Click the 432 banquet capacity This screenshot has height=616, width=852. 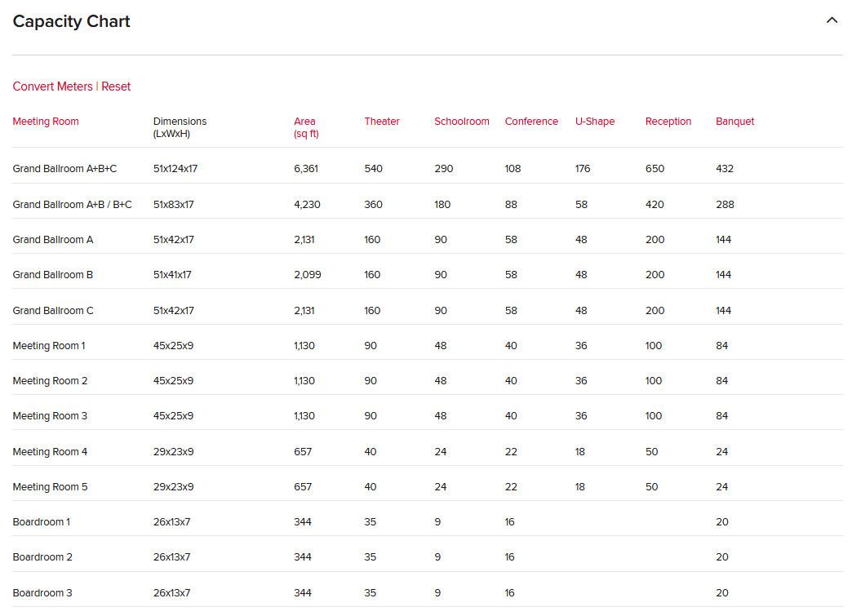coord(725,168)
